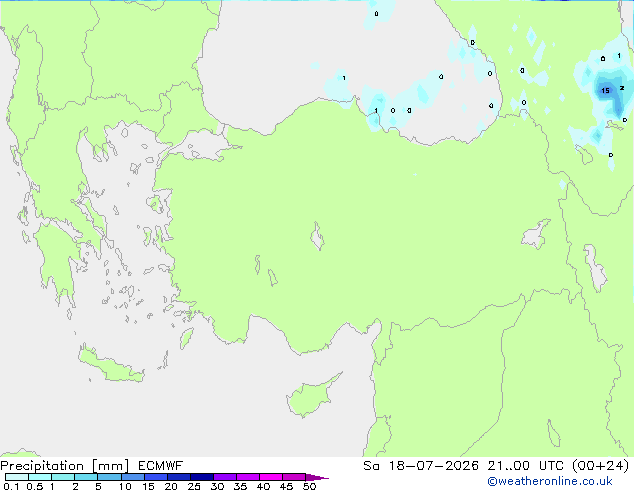The image size is (634, 490).
Task: Click the 5 mm legend color swatch
Action: click(109, 477)
